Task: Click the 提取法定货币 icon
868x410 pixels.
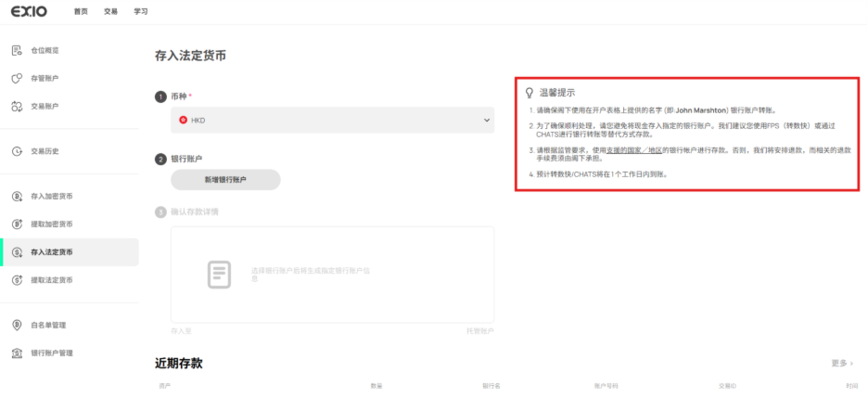Action: coord(18,280)
